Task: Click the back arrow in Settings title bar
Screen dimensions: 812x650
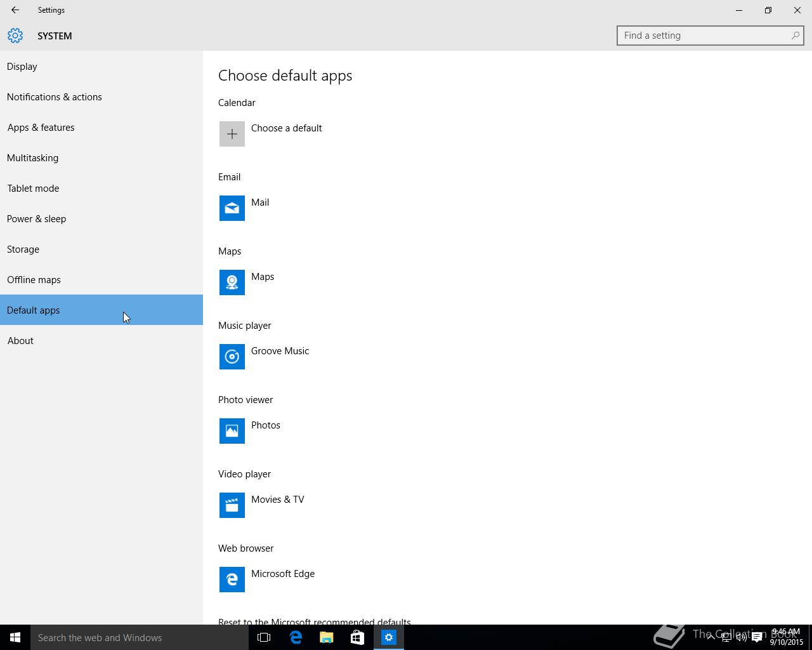Action: click(x=15, y=10)
